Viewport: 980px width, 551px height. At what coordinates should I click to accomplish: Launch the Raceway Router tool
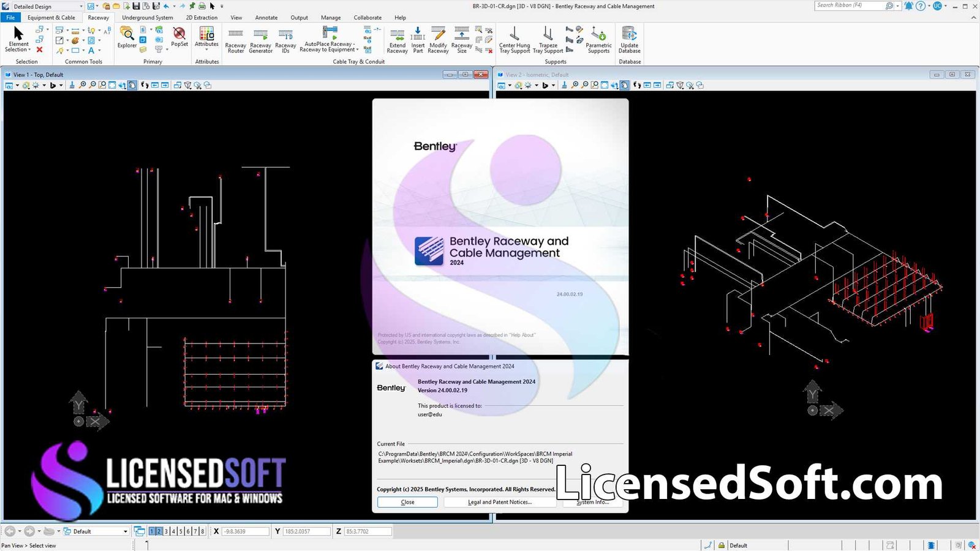pyautogui.click(x=236, y=40)
